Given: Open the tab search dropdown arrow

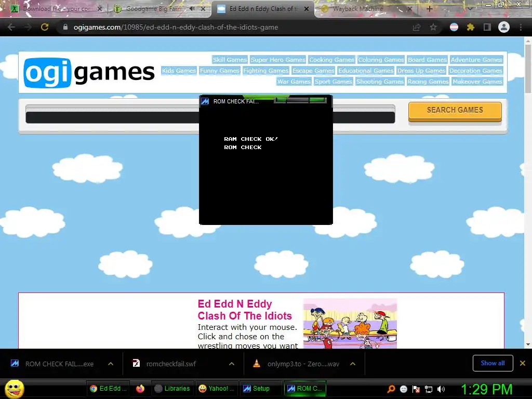Looking at the screenshot, I should 470,9.
